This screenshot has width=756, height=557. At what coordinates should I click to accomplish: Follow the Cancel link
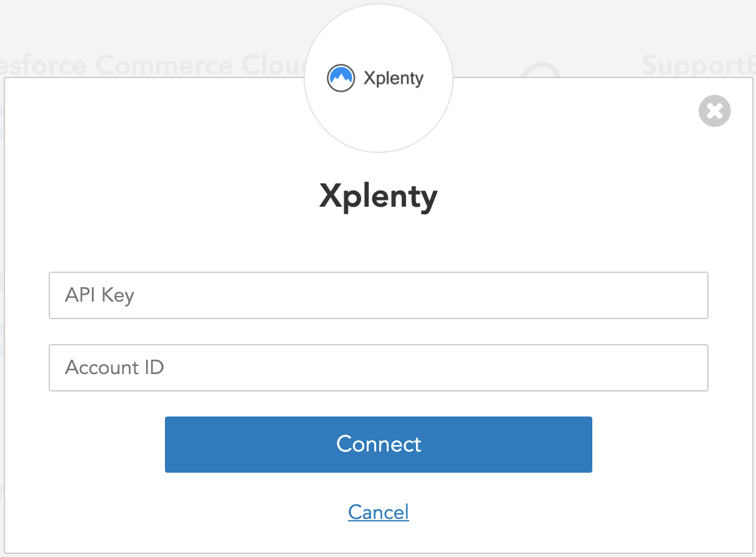click(378, 512)
